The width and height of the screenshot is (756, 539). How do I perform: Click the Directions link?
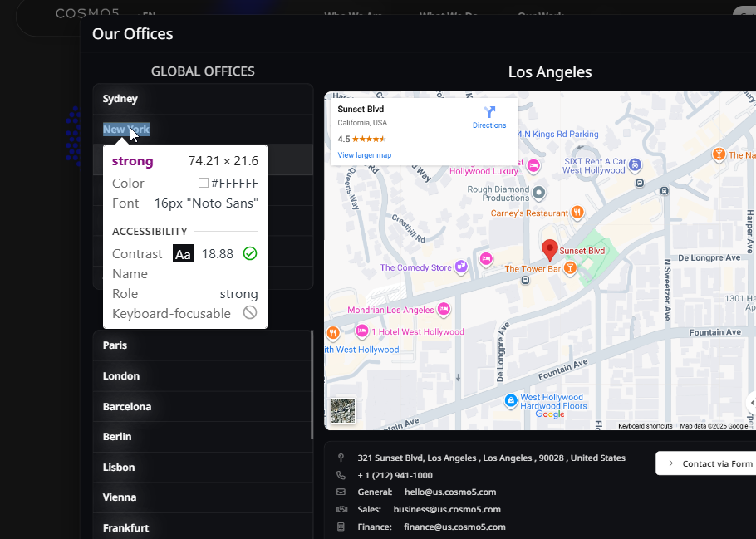click(x=489, y=125)
